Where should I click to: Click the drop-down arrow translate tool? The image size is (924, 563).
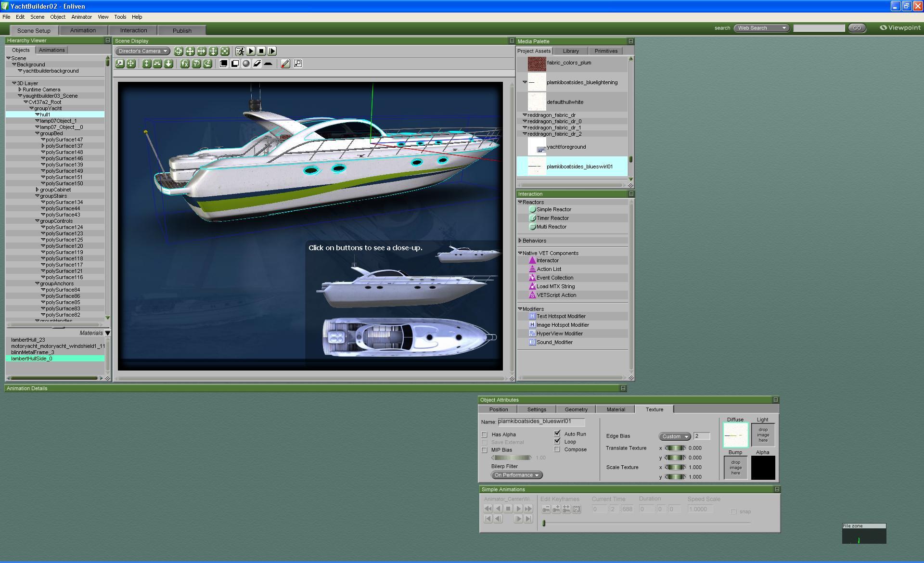click(x=168, y=64)
